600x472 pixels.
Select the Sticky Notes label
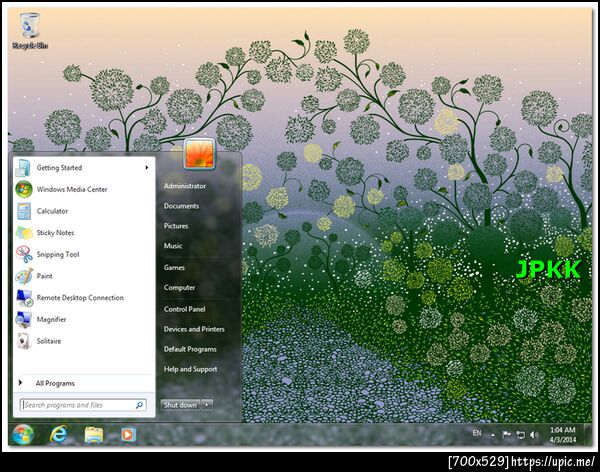[x=55, y=233]
